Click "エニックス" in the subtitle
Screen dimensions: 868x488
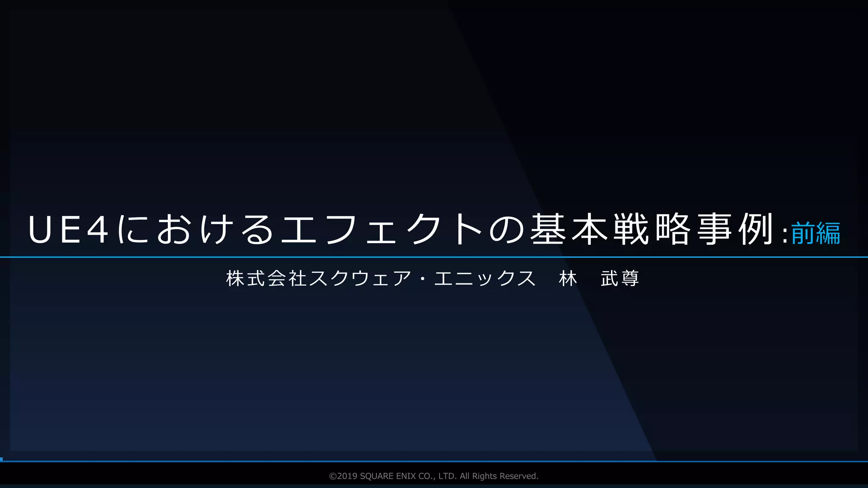(x=485, y=279)
